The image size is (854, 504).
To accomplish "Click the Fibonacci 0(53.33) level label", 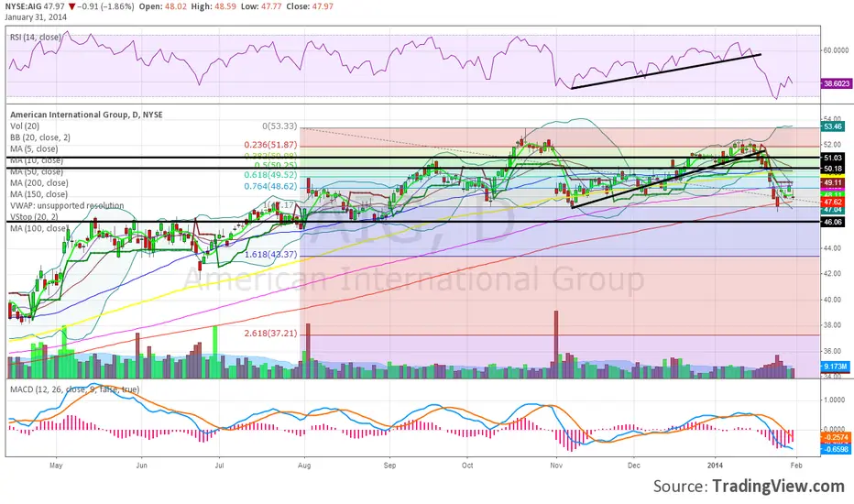I will tap(280, 126).
